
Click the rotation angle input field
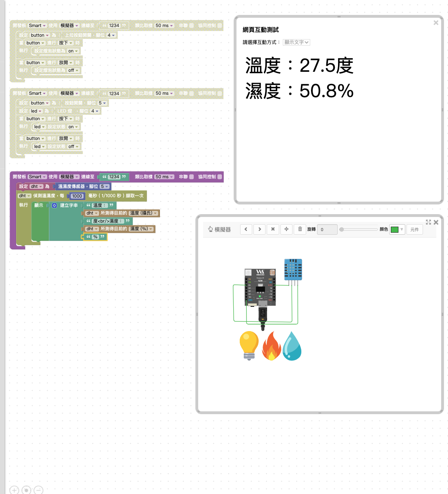[327, 229]
